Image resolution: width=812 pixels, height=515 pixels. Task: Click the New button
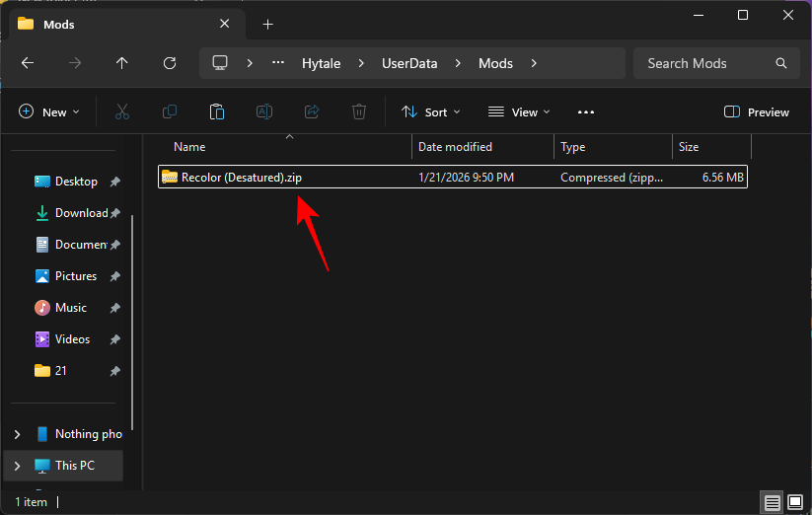pos(43,112)
